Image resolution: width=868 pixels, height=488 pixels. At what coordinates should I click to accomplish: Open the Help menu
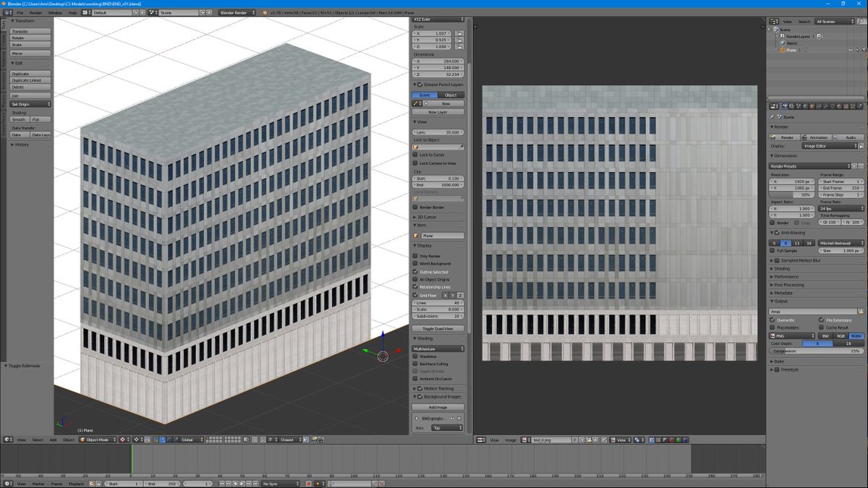click(73, 12)
